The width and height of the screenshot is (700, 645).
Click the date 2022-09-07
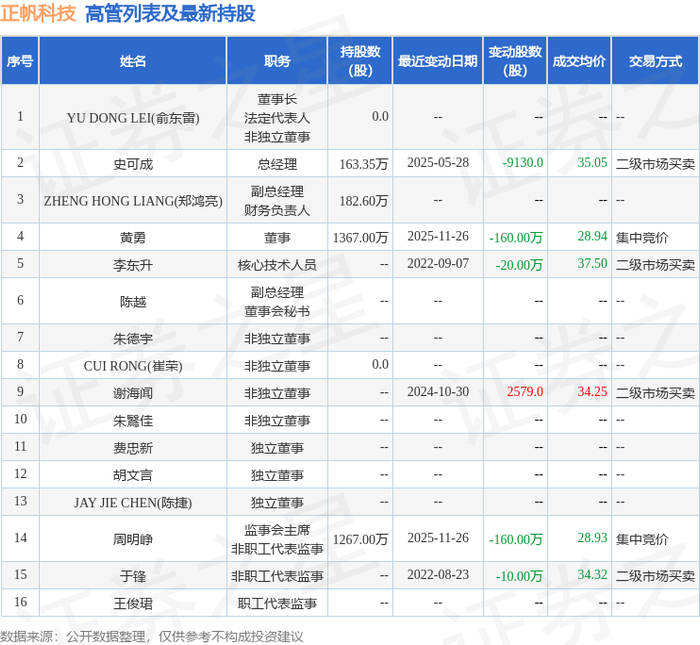pos(438,263)
